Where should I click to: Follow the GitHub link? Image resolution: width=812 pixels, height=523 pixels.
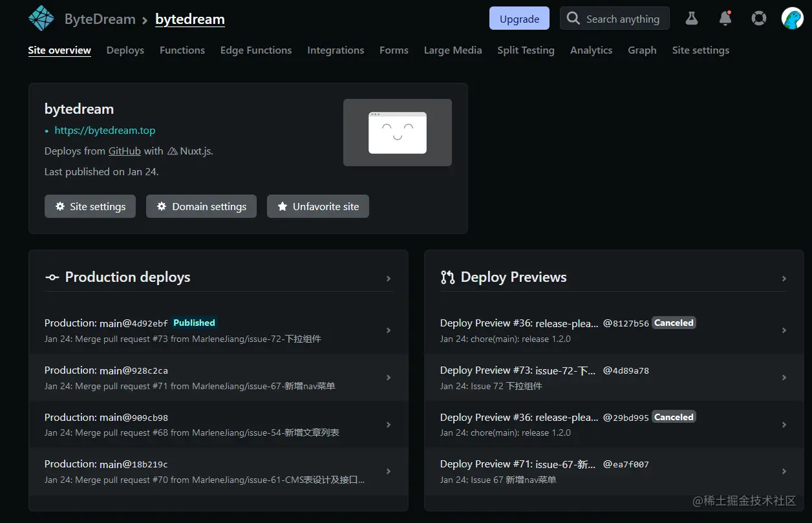[124, 151]
